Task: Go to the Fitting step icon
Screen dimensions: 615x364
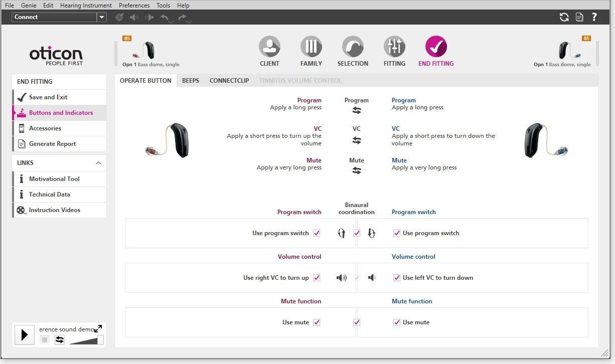Action: pos(394,47)
